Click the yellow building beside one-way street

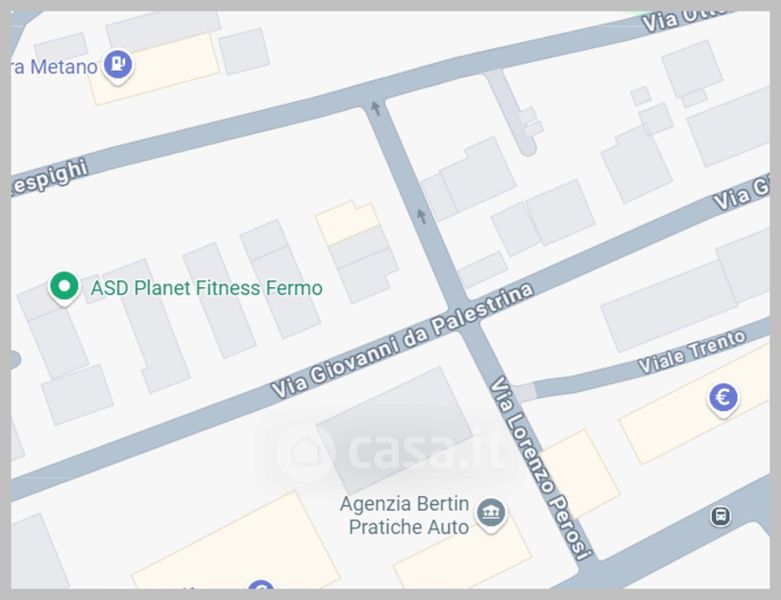(x=347, y=222)
